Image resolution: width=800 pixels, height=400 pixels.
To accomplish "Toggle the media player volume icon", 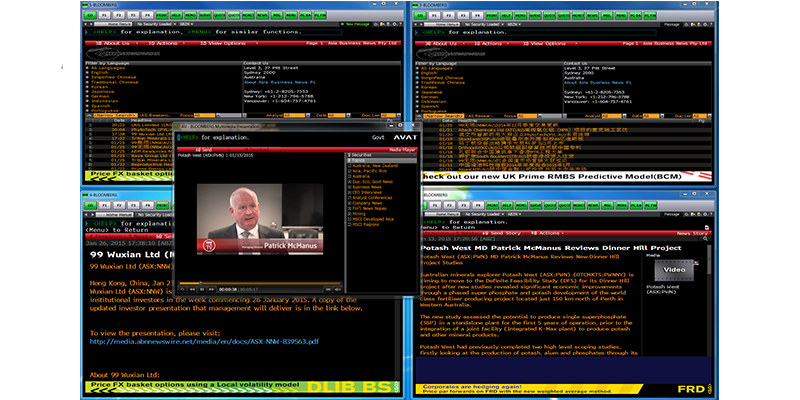I will coord(338,289).
